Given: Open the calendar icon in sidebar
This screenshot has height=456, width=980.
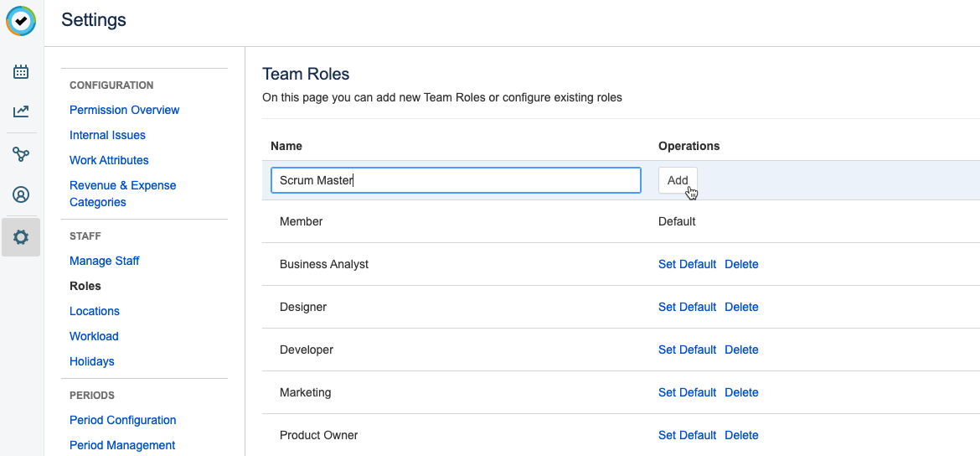Looking at the screenshot, I should (x=21, y=72).
